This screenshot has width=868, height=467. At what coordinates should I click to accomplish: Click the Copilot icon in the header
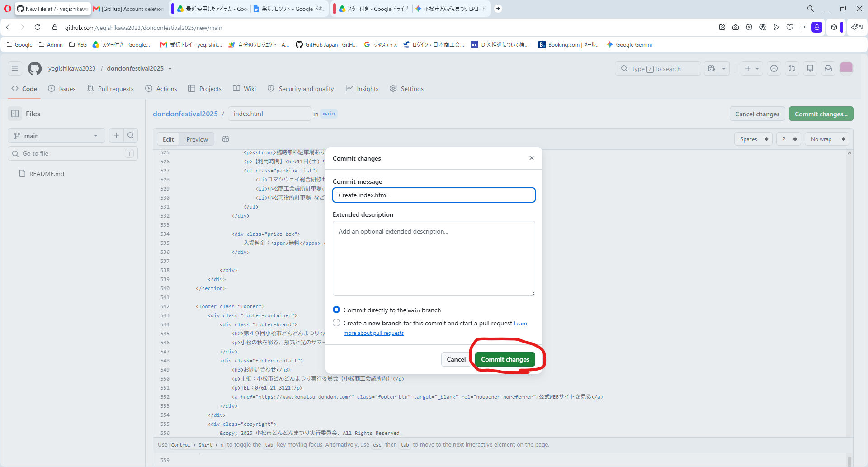[x=712, y=68]
